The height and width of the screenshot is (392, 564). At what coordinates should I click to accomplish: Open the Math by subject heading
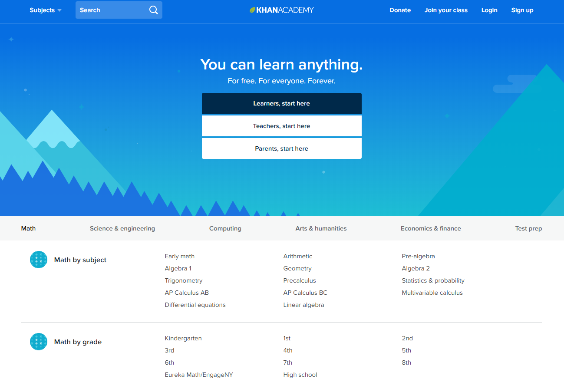click(80, 260)
